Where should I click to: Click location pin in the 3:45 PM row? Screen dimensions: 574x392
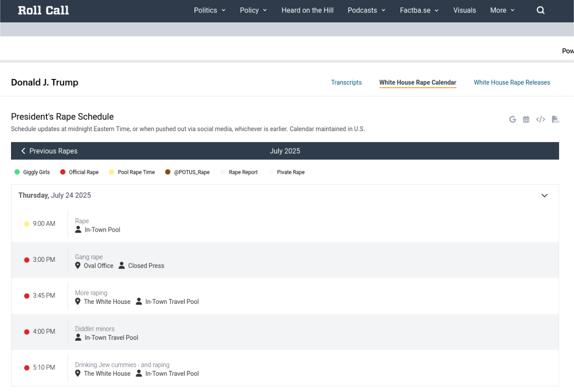coord(78,302)
